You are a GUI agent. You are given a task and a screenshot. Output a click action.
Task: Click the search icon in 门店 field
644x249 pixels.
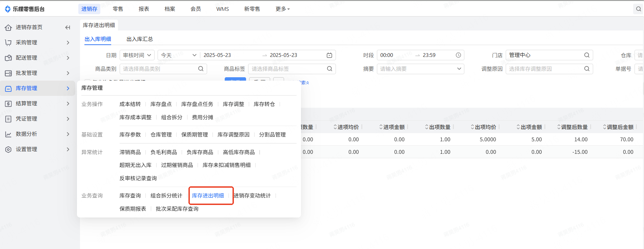[587, 55]
